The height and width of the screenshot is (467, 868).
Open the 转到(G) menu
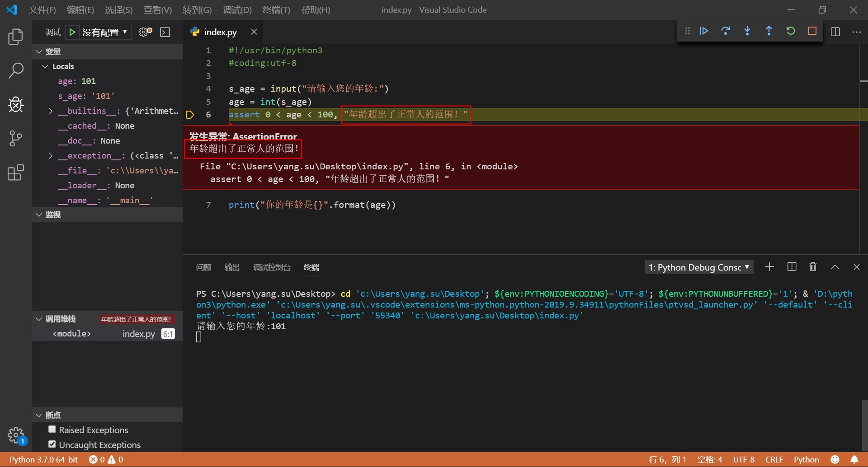[197, 10]
